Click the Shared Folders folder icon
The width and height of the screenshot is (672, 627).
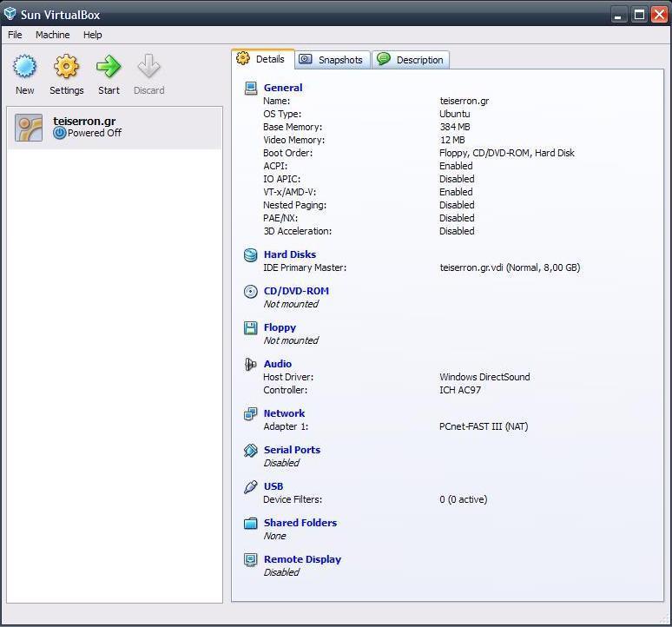click(x=251, y=524)
